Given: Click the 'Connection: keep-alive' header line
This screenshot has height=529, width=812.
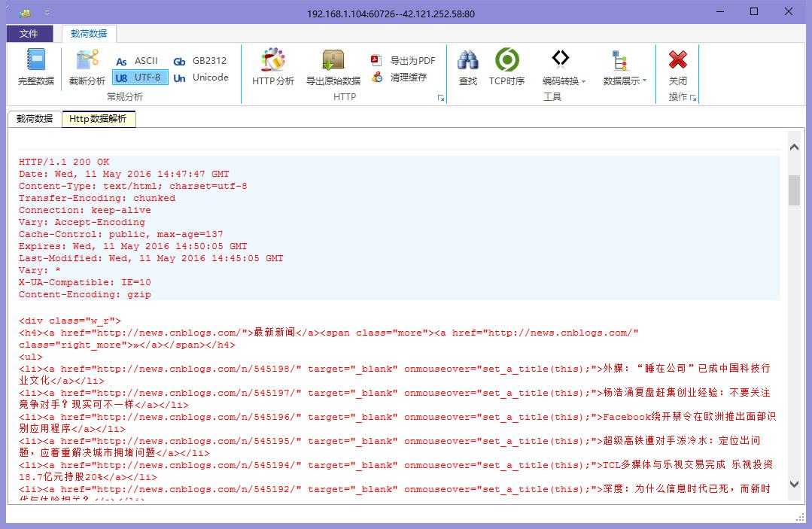Looking at the screenshot, I should [x=85, y=210].
